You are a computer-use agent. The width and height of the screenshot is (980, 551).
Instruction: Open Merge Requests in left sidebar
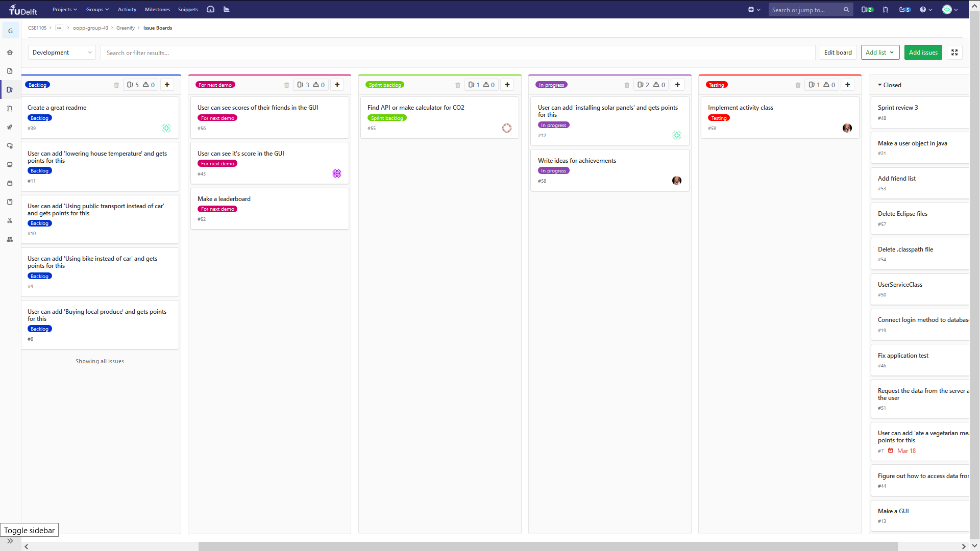(x=10, y=109)
